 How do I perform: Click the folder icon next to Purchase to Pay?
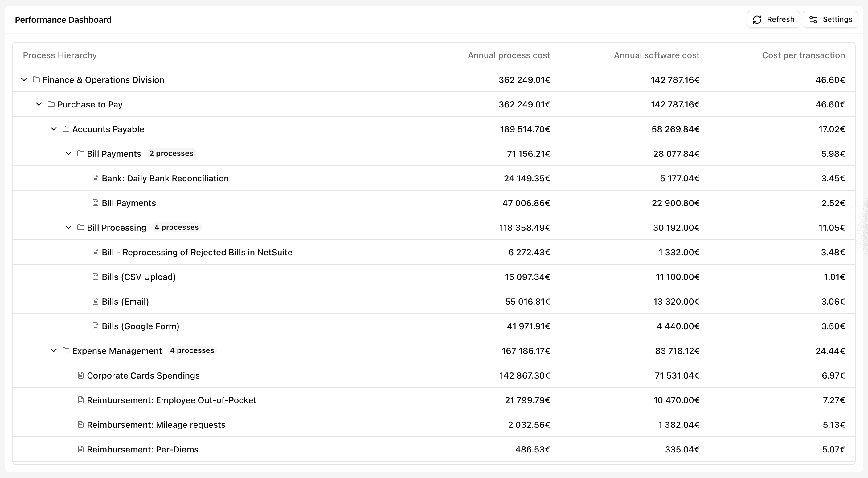point(51,104)
